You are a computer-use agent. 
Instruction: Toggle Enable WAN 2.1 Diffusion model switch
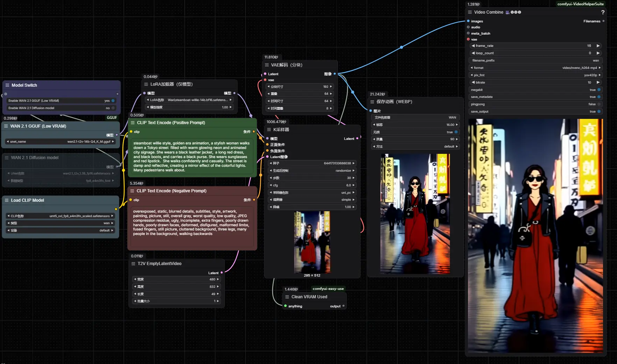[x=113, y=108]
